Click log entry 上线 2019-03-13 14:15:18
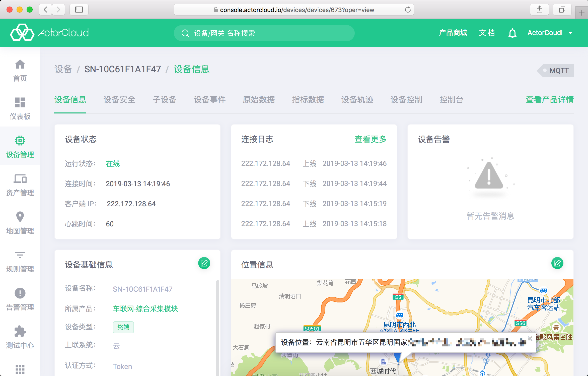 (314, 224)
